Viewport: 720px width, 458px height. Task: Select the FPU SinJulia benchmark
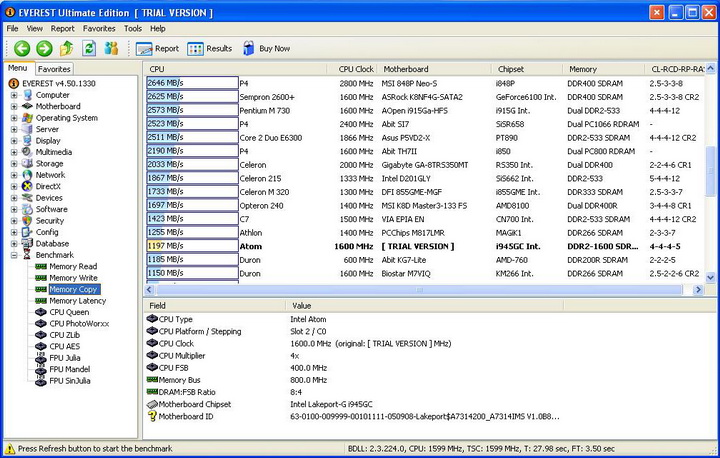coord(70,381)
